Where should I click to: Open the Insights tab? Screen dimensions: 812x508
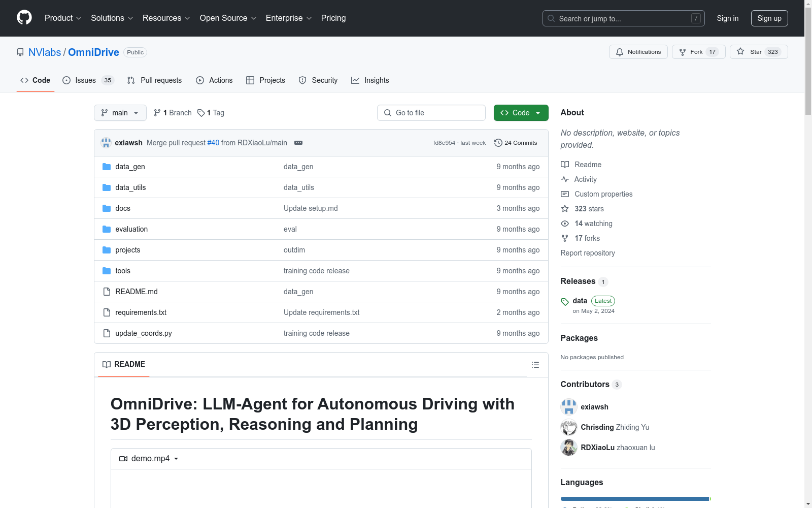click(x=370, y=80)
